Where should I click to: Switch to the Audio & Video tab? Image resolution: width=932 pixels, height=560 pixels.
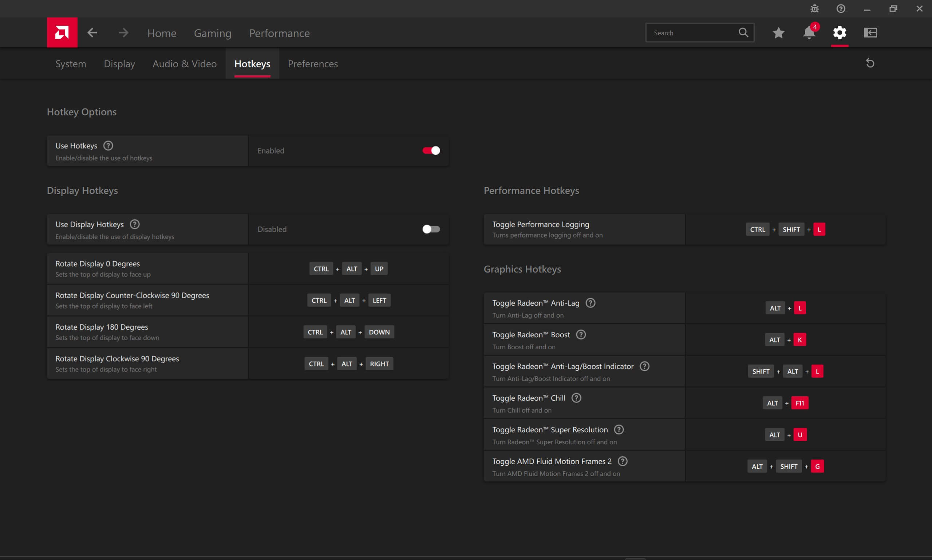click(x=184, y=64)
